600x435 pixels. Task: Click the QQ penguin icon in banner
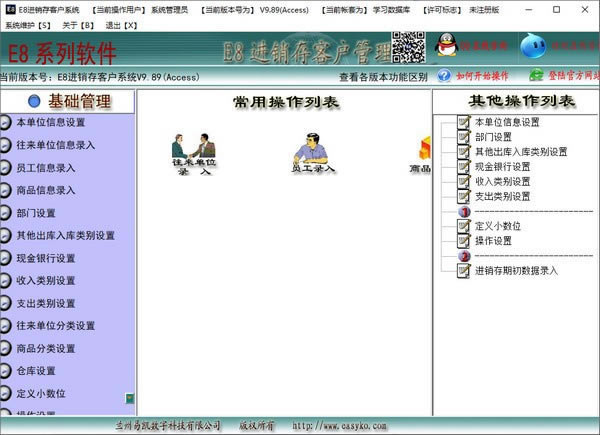point(446,45)
